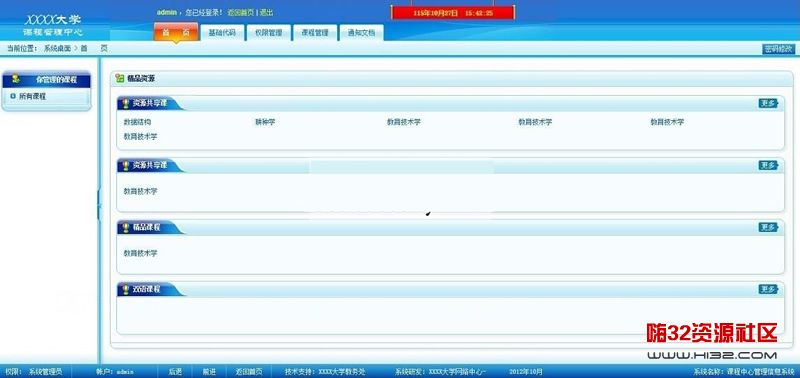Click the trophy icon of second 资源共享课 section
Screen dimensions: 800x378
(x=126, y=165)
